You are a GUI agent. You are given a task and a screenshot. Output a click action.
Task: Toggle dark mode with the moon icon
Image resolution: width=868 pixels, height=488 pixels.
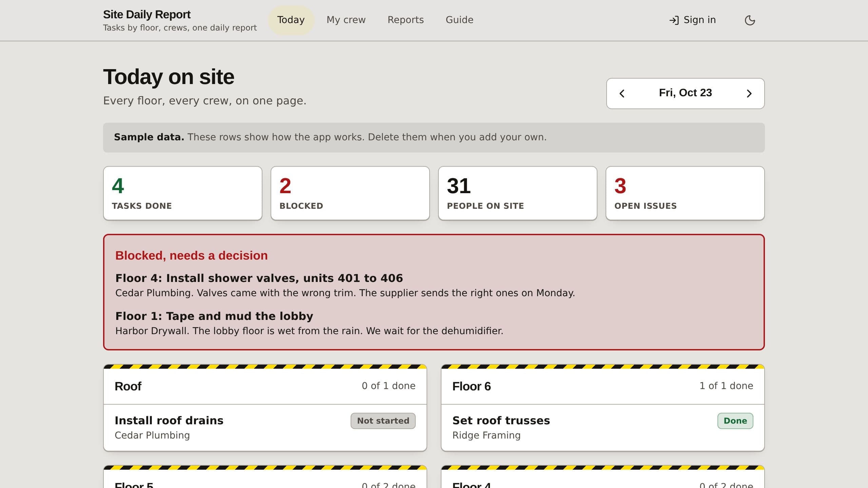(x=750, y=20)
